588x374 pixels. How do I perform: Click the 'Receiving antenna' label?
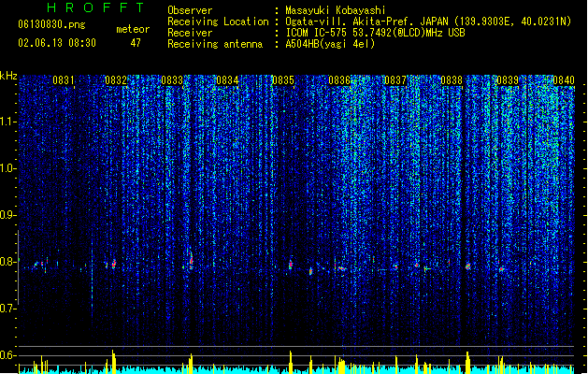215,44
